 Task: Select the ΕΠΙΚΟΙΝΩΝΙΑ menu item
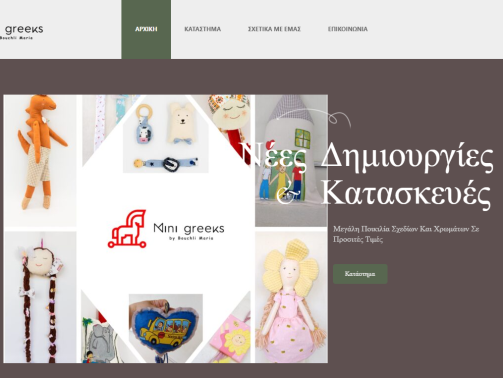tap(348, 29)
